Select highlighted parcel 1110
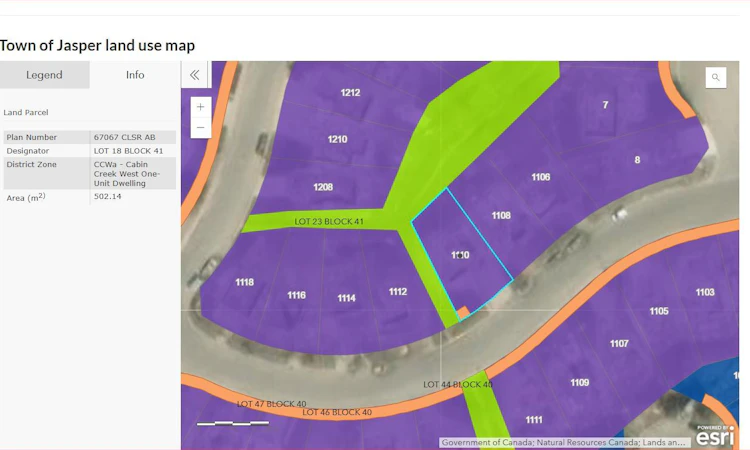Image resolution: width=750 pixels, height=450 pixels. (x=460, y=255)
